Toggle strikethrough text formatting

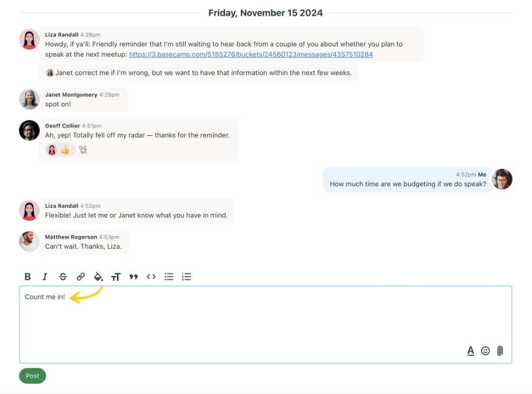point(63,277)
